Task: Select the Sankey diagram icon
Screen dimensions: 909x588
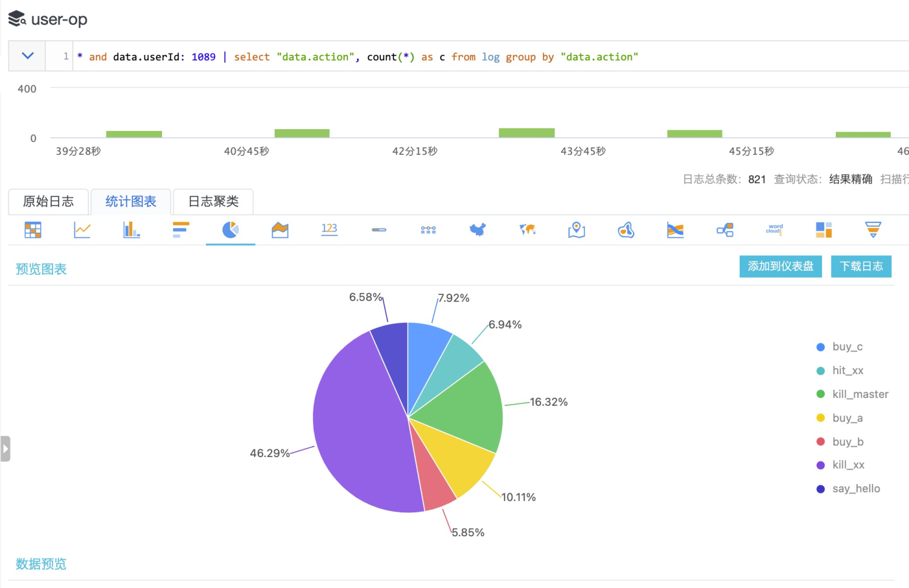Action: tap(675, 230)
